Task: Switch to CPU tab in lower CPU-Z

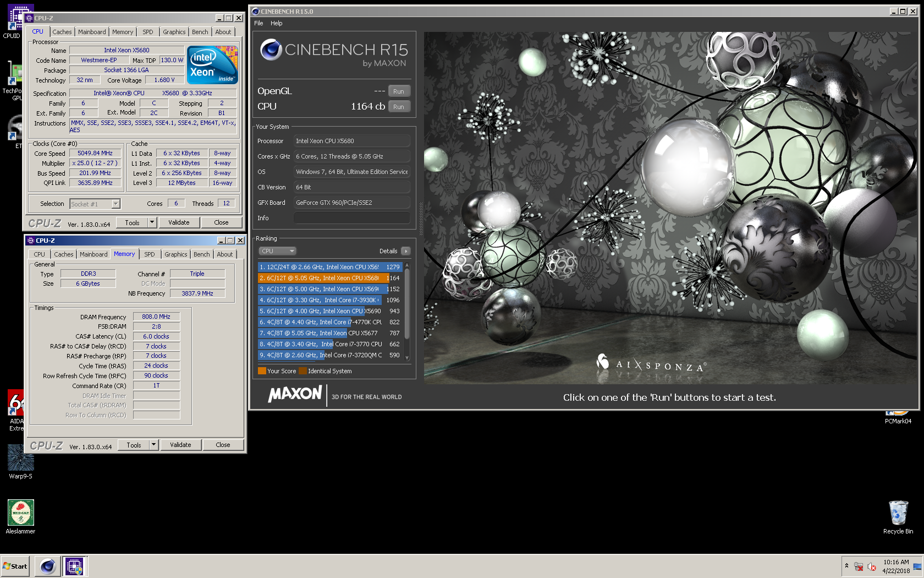Action: coord(40,254)
